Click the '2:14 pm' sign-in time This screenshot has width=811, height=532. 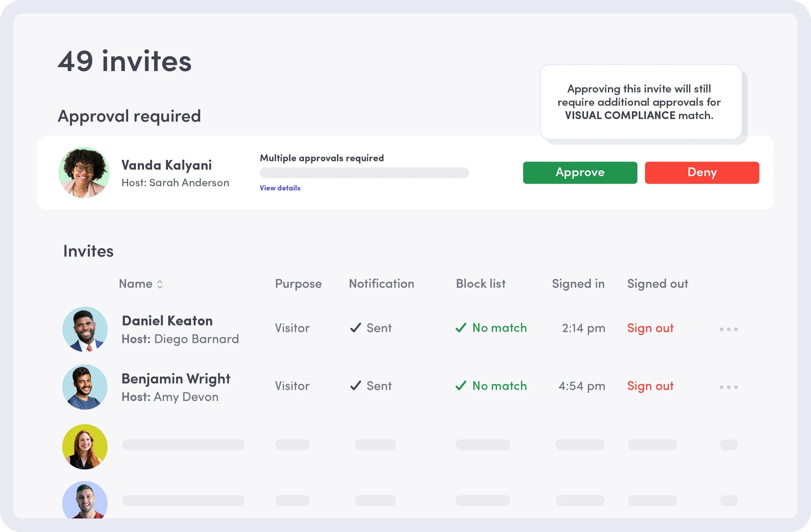(583, 328)
